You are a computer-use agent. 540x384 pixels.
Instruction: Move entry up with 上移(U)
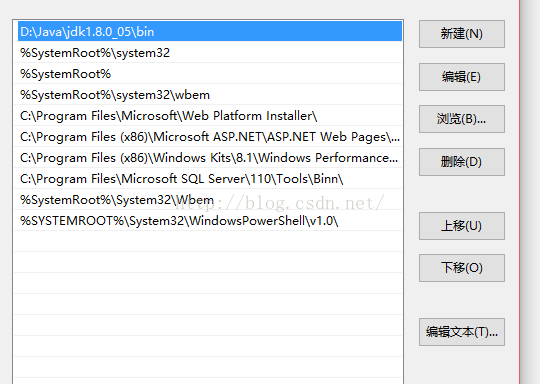coord(461,226)
